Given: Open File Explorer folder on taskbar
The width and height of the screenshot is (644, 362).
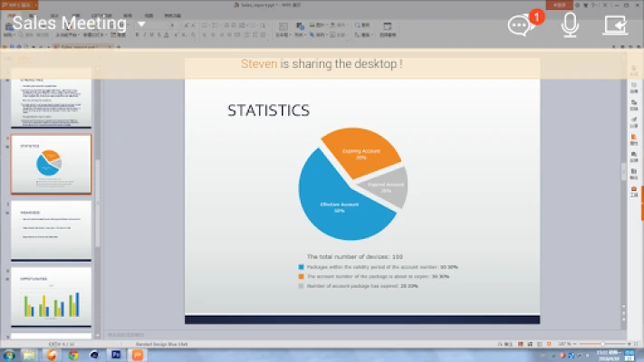Looking at the screenshot, I should 29,355.
